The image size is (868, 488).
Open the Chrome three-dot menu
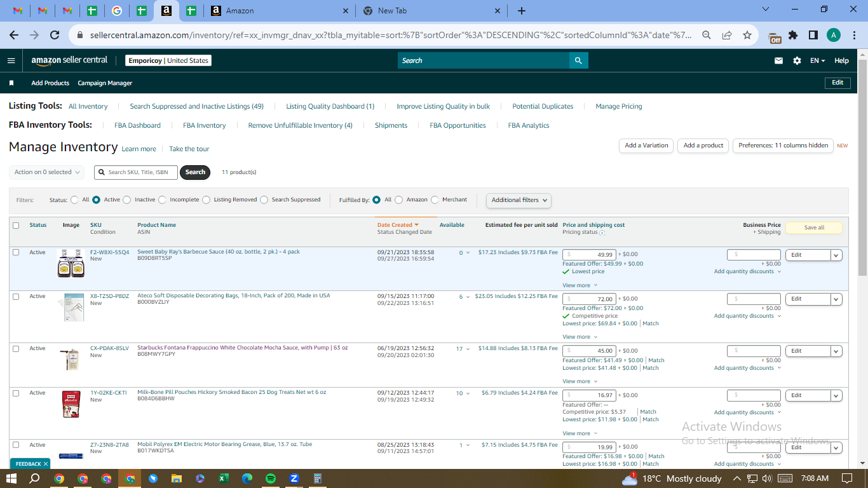coord(853,36)
